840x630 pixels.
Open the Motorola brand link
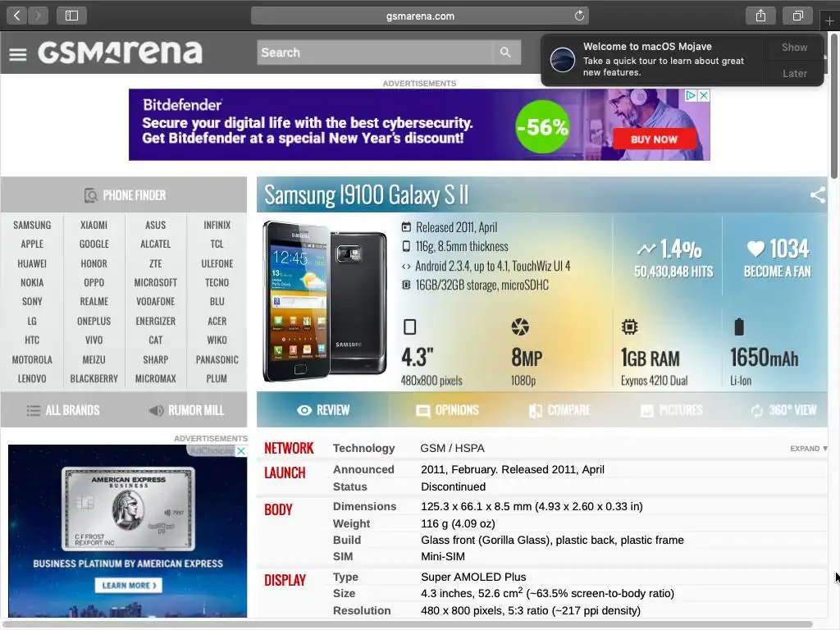tap(32, 359)
